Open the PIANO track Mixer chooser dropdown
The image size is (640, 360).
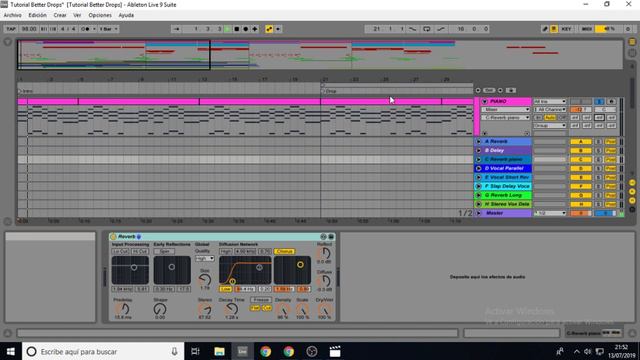[506, 109]
